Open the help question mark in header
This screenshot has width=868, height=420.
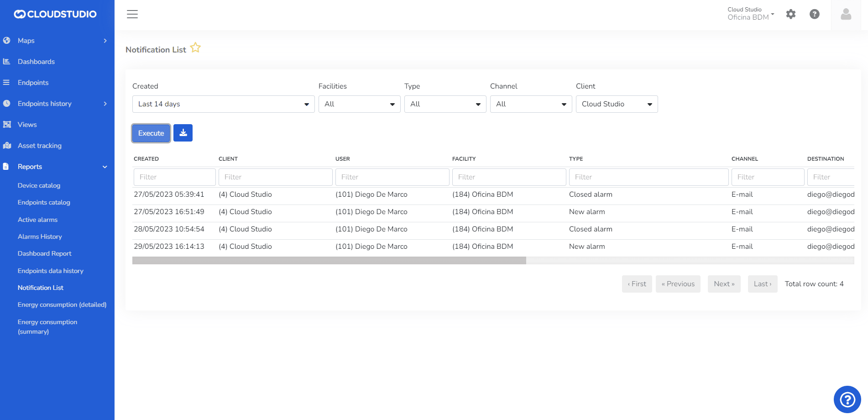(x=815, y=14)
